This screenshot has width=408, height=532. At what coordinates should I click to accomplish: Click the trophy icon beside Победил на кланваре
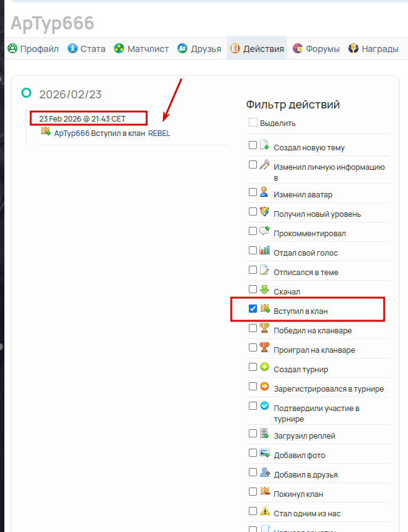coord(264,328)
